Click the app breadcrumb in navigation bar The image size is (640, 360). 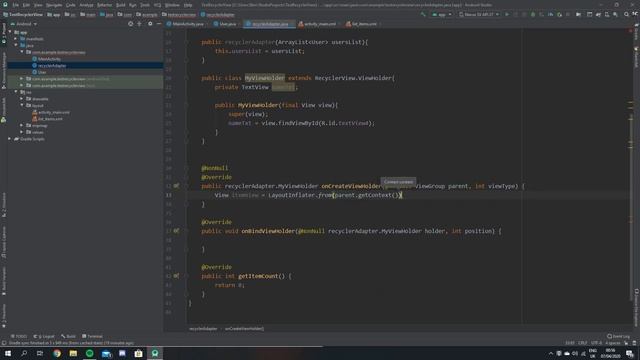coord(54,14)
